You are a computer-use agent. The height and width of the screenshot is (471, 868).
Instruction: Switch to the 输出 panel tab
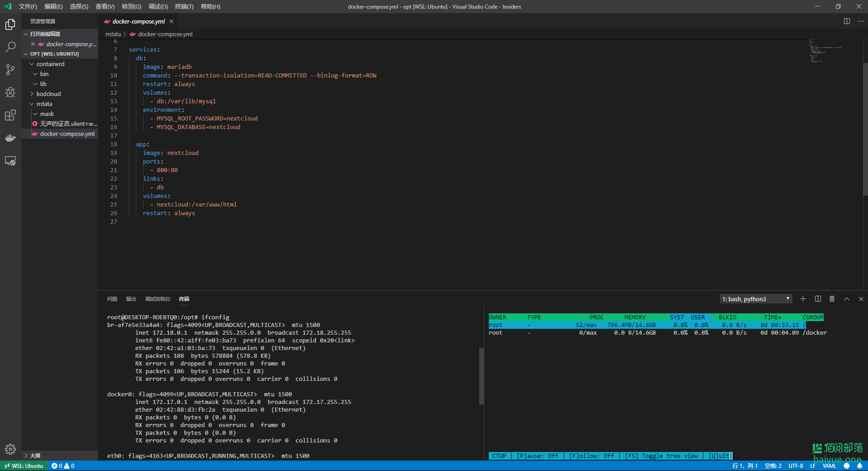click(x=131, y=299)
